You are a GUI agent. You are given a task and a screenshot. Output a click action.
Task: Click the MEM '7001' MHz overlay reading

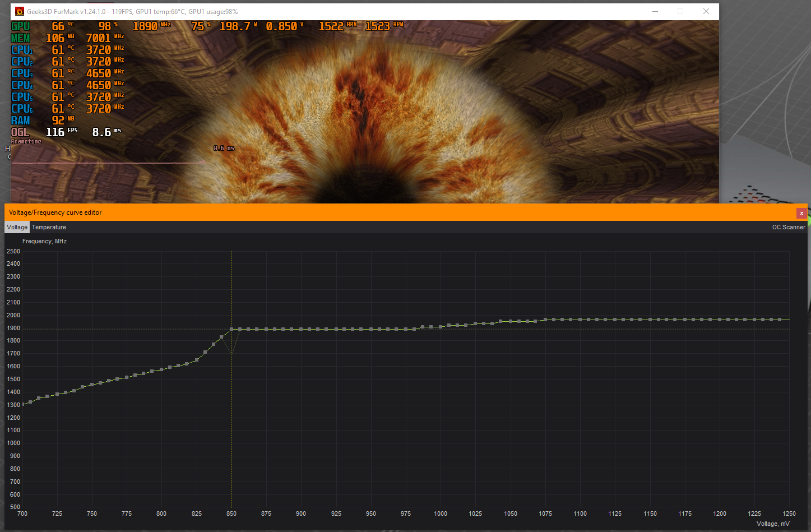(99, 38)
